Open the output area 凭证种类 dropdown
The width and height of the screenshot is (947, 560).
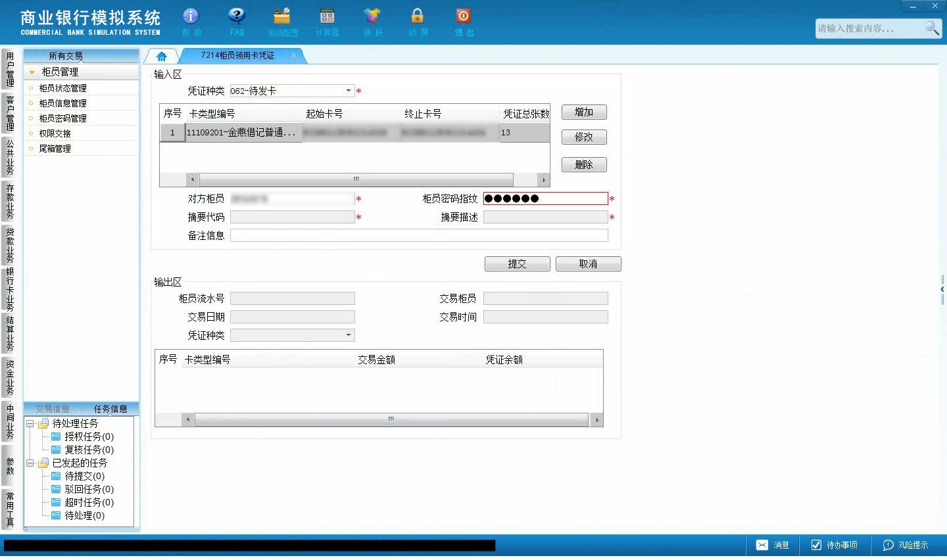coord(349,335)
